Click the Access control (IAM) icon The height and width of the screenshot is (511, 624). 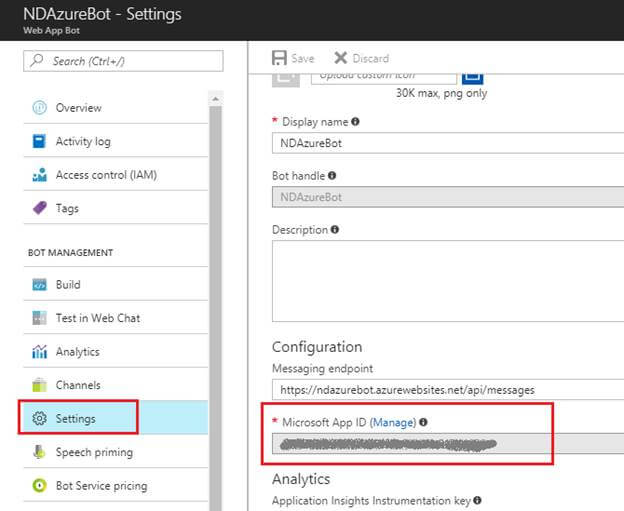pos(40,175)
